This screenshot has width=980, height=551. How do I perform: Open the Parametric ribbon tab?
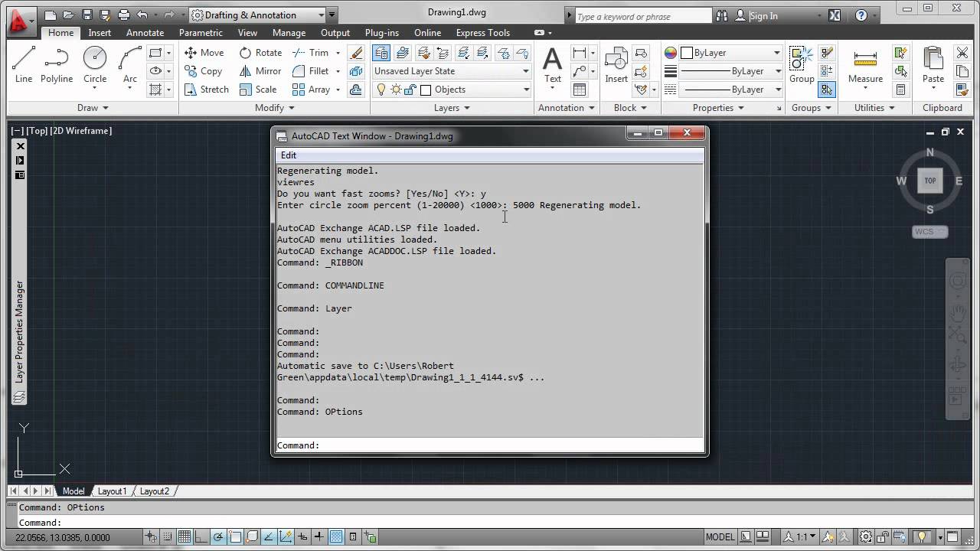(x=201, y=33)
